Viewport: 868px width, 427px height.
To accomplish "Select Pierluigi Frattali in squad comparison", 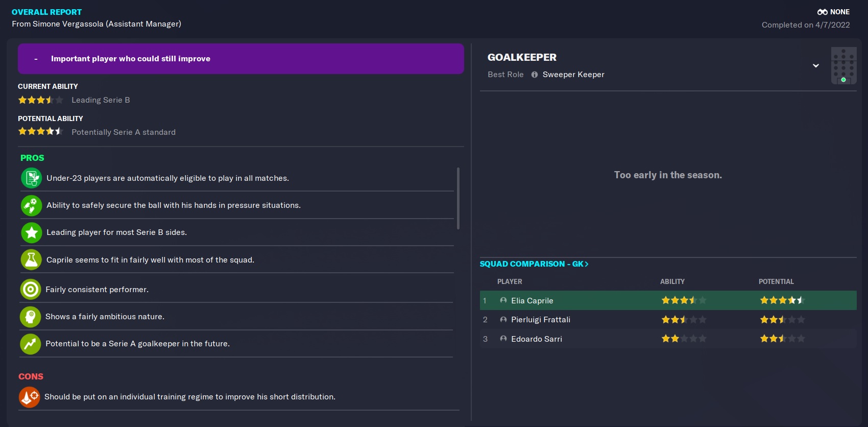I will 668,320.
